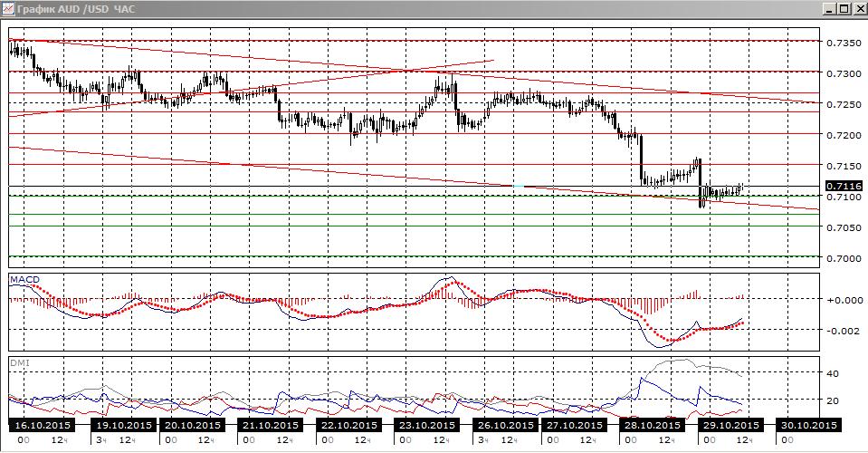
Task: Select the 20.10.2015 date marker
Action: 193,425
